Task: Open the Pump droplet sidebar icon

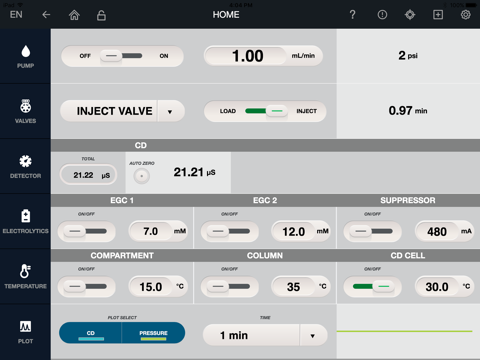Action: 25,52
